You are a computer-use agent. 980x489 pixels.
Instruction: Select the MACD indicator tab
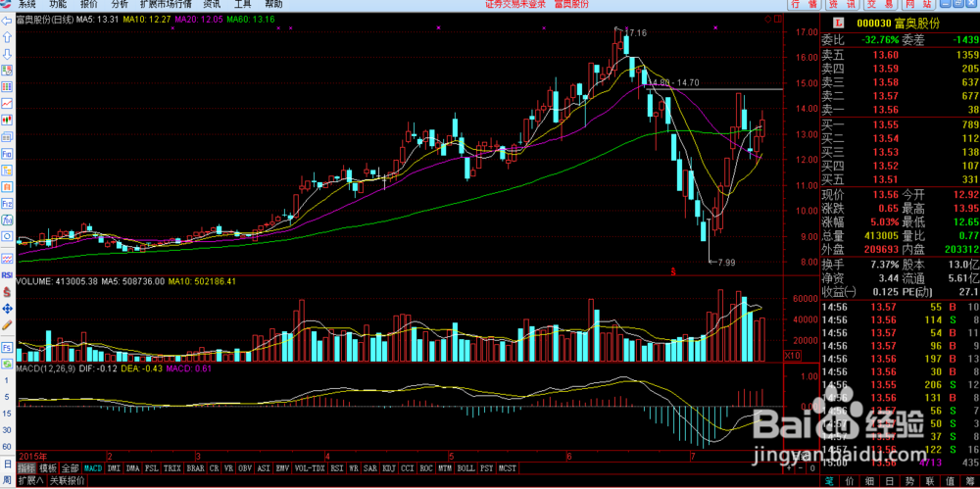click(x=93, y=467)
